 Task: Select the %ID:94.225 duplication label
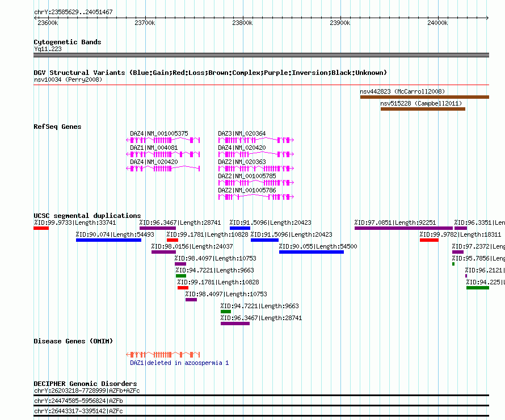486,282
